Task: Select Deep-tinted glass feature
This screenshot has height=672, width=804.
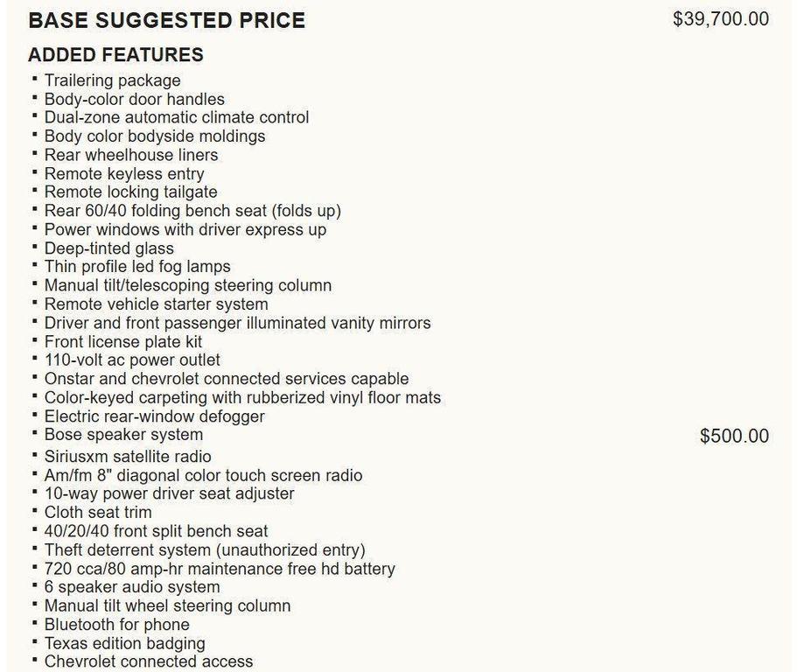Action: [109, 248]
